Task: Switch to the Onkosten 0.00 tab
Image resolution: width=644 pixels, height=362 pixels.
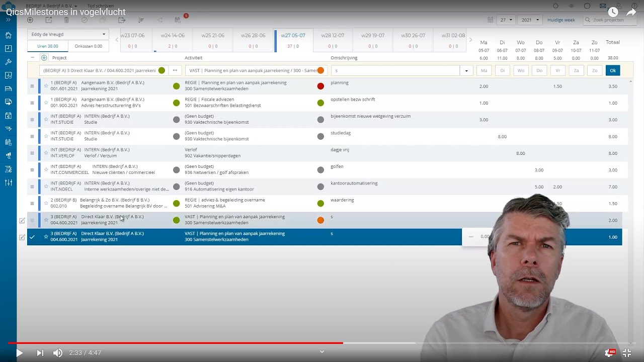Action: tap(88, 46)
